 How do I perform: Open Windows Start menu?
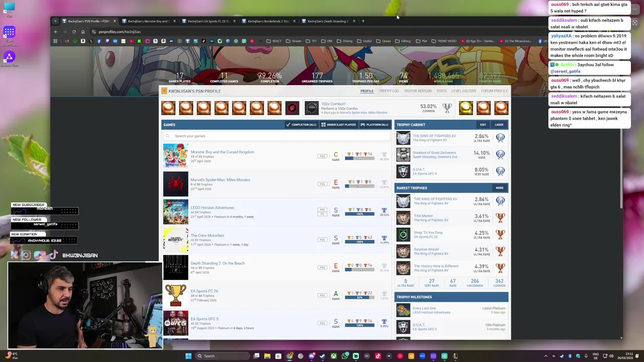[x=188, y=356]
